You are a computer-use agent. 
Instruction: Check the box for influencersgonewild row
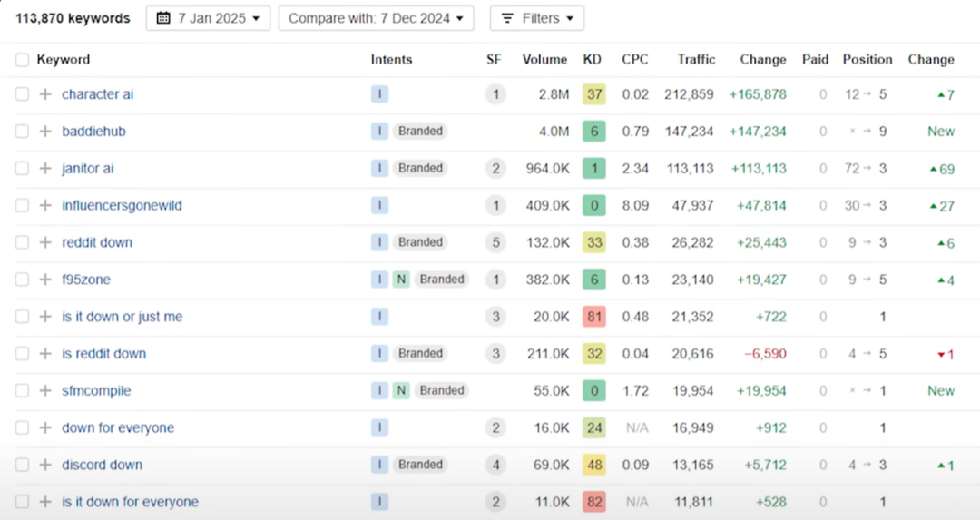pos(22,206)
